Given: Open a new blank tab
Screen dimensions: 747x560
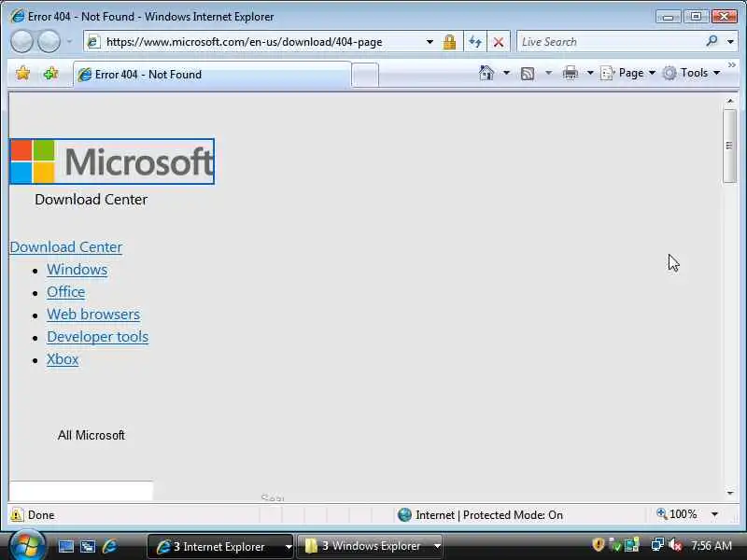Looking at the screenshot, I should click(365, 75).
